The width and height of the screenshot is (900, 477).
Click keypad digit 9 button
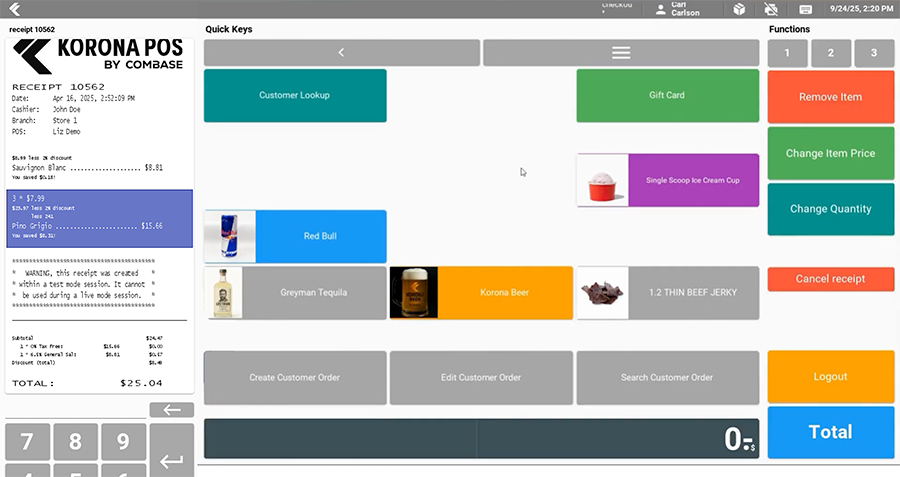123,441
